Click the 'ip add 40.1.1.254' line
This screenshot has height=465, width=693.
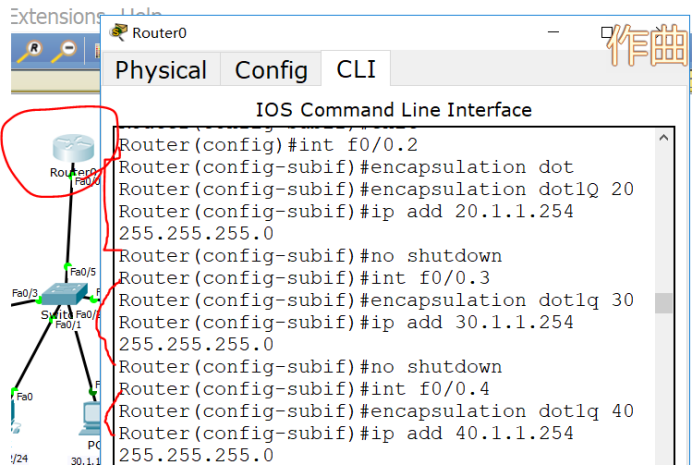pos(346,433)
